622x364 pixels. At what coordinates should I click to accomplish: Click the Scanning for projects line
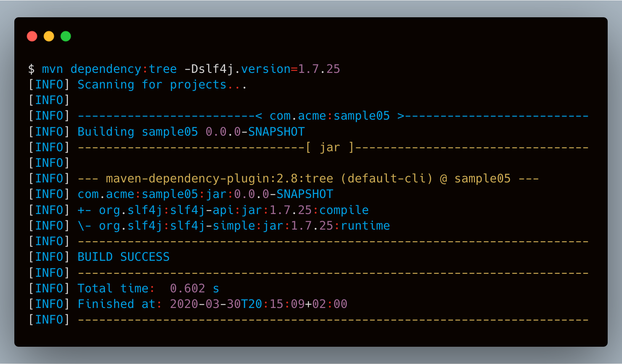[162, 85]
